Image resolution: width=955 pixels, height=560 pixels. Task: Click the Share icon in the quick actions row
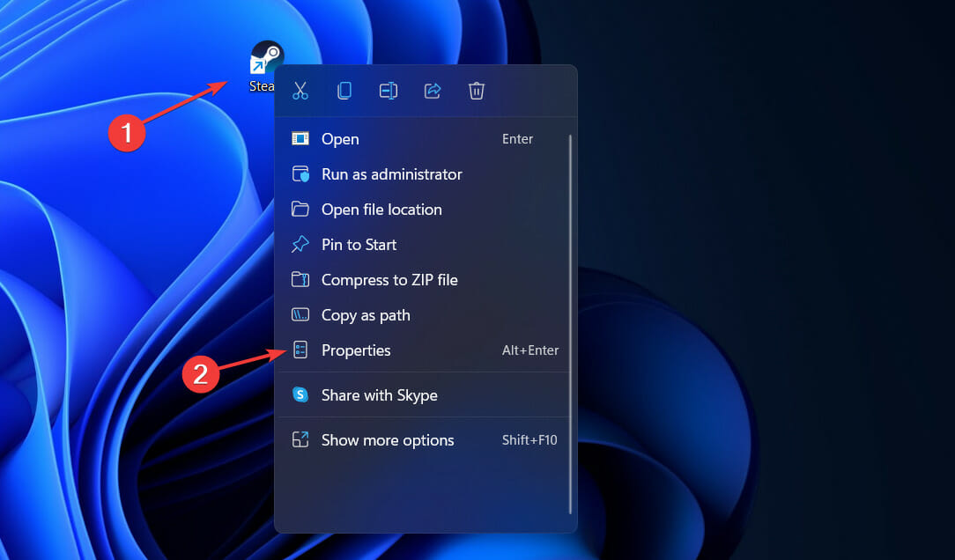pyautogui.click(x=433, y=91)
